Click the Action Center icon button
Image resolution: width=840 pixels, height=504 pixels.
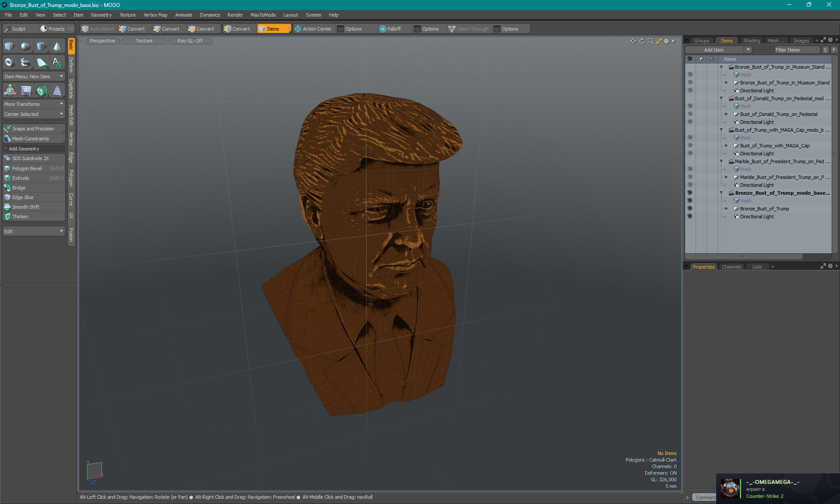[313, 29]
